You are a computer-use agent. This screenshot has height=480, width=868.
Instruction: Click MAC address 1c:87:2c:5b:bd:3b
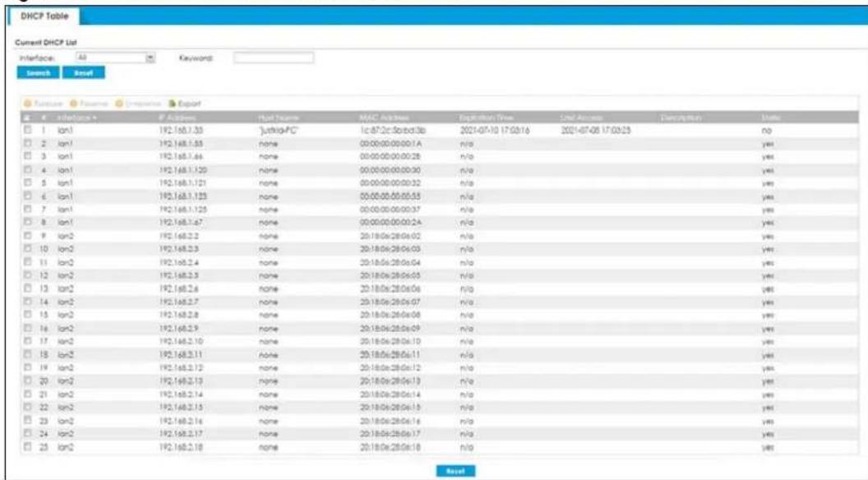click(392, 131)
